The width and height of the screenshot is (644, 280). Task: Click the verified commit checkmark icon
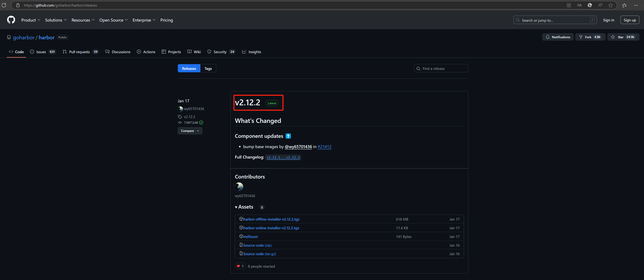201,123
